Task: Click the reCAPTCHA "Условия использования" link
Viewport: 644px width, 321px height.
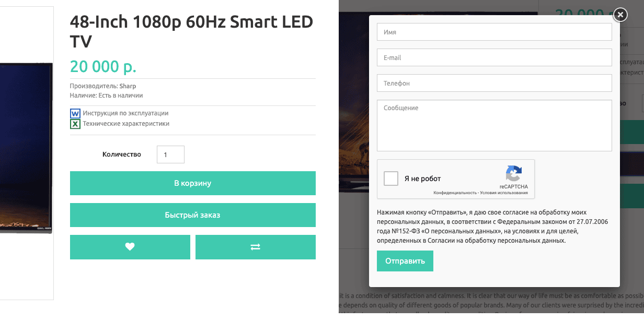Action: [504, 193]
